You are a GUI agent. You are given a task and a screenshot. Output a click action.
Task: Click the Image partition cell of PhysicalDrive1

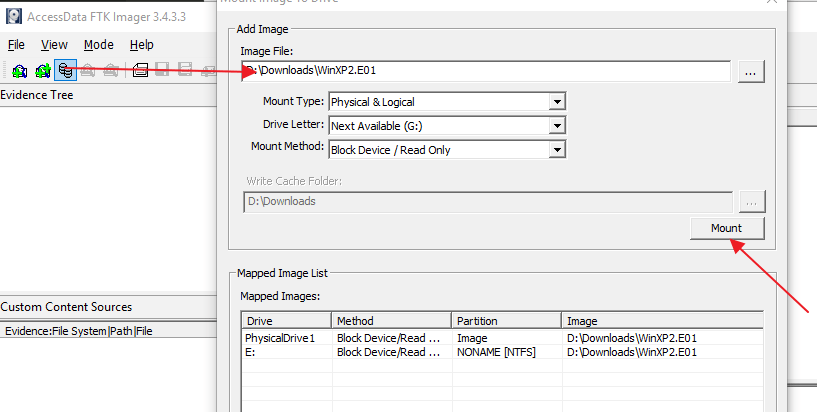[472, 338]
